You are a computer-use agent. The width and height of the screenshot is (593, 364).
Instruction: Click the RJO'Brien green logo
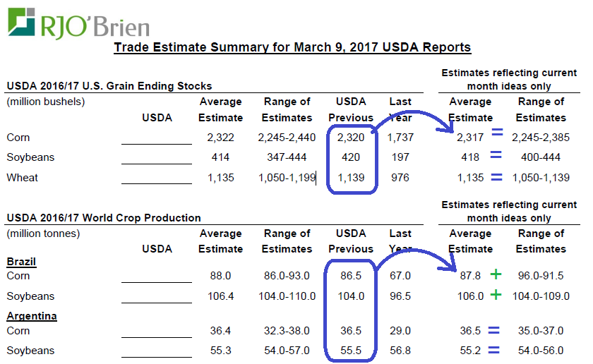click(22, 22)
